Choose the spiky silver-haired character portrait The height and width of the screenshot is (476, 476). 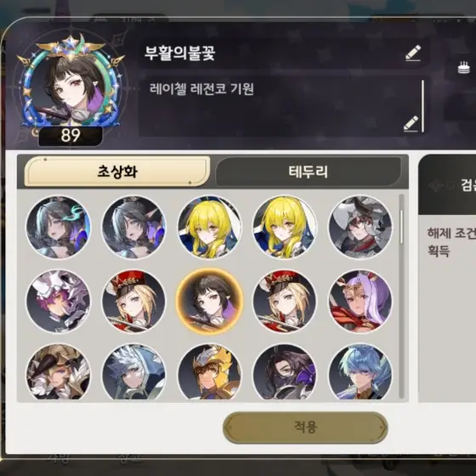[133, 371]
